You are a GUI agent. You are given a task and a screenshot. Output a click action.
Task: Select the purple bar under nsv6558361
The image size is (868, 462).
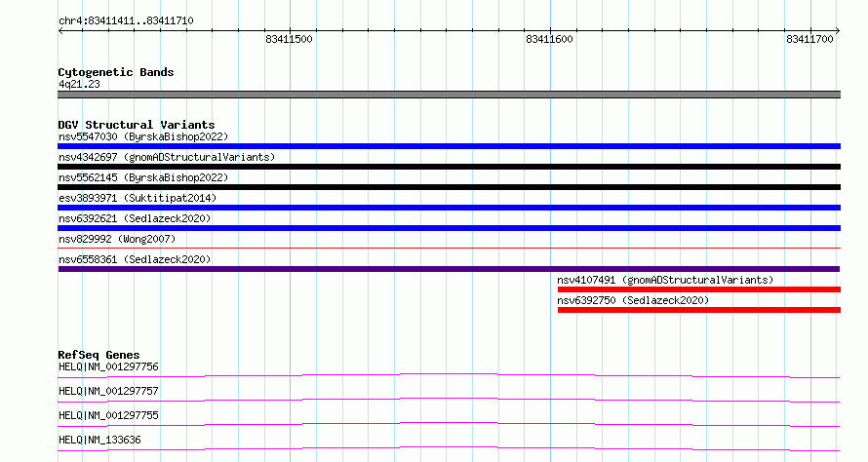click(449, 269)
